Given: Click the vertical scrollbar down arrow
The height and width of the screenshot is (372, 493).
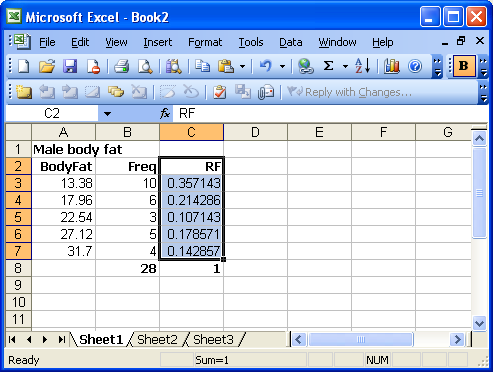Looking at the screenshot, I should [x=479, y=323].
